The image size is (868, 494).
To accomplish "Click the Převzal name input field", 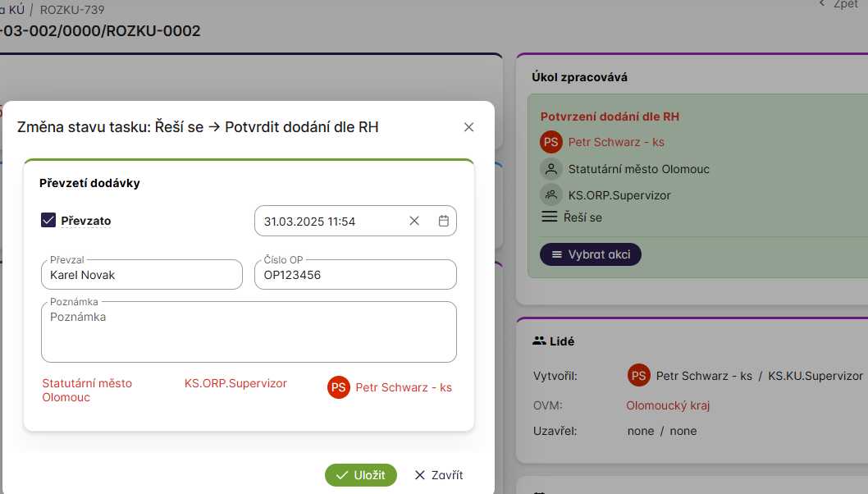I will [142, 275].
